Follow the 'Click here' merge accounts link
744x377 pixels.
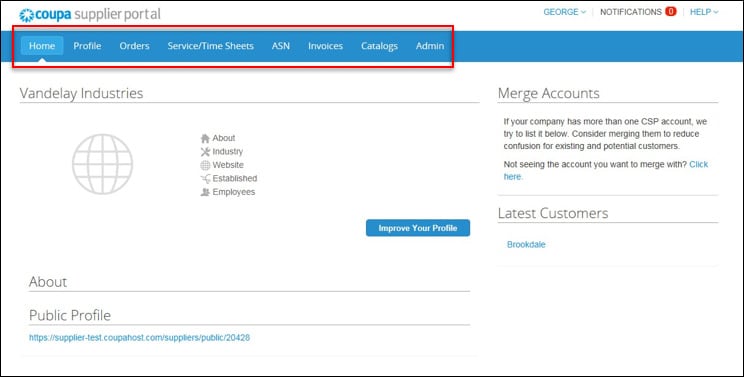tap(698, 164)
